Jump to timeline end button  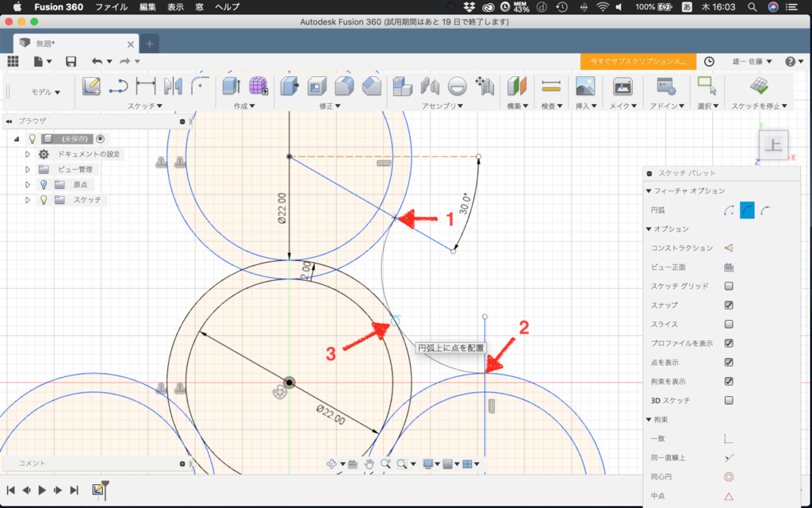tap(75, 490)
